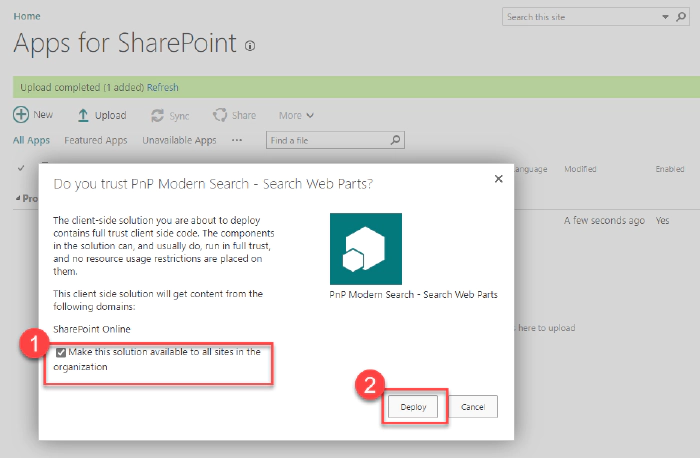
Task: Click the site search magnifier icon
Action: click(x=681, y=17)
